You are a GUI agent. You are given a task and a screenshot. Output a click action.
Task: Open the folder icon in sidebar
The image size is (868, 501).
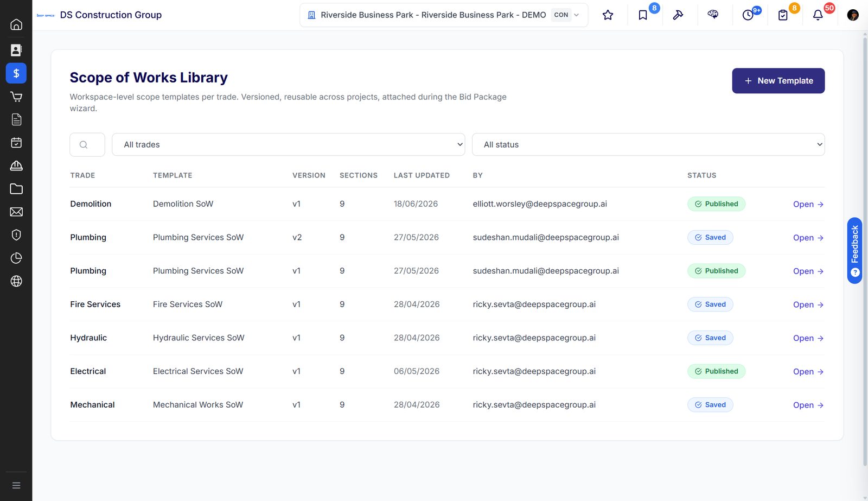pyautogui.click(x=16, y=189)
